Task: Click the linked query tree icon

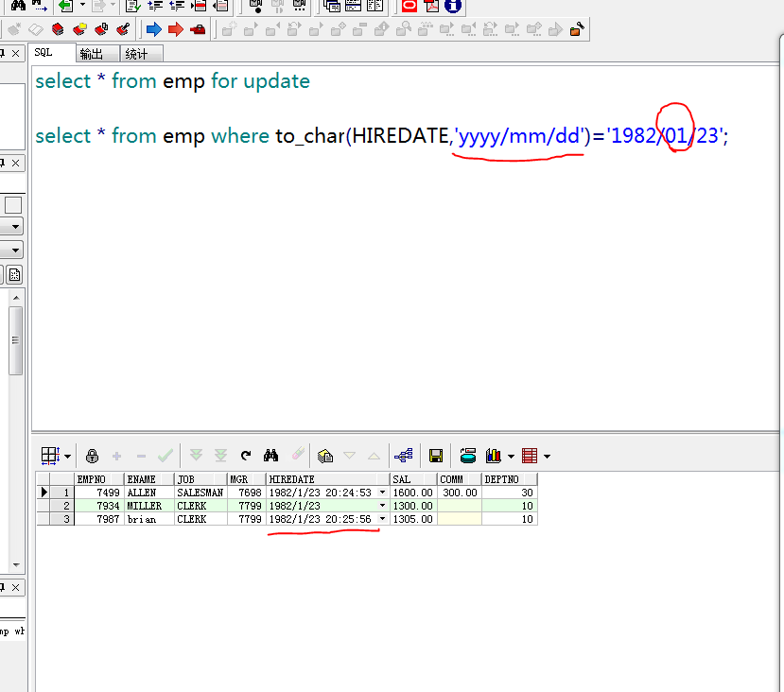Action: 404,455
